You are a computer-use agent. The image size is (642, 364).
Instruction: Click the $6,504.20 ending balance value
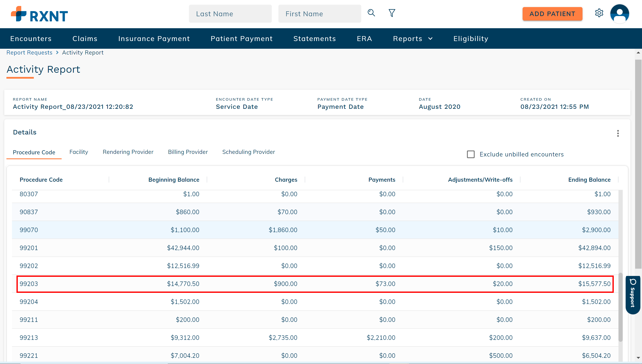click(596, 356)
